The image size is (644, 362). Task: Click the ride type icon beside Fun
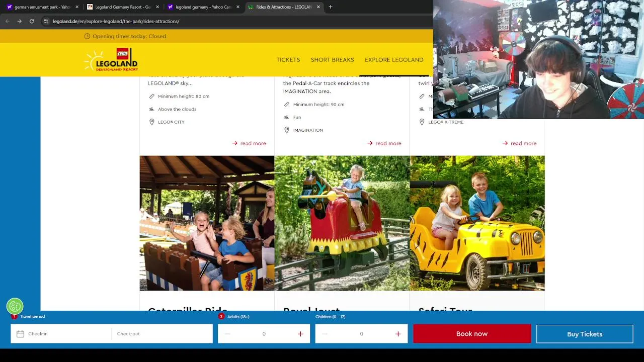click(287, 117)
